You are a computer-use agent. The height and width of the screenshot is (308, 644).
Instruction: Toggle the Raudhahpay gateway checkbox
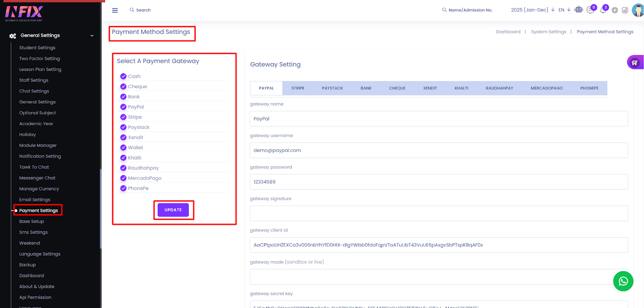(123, 167)
